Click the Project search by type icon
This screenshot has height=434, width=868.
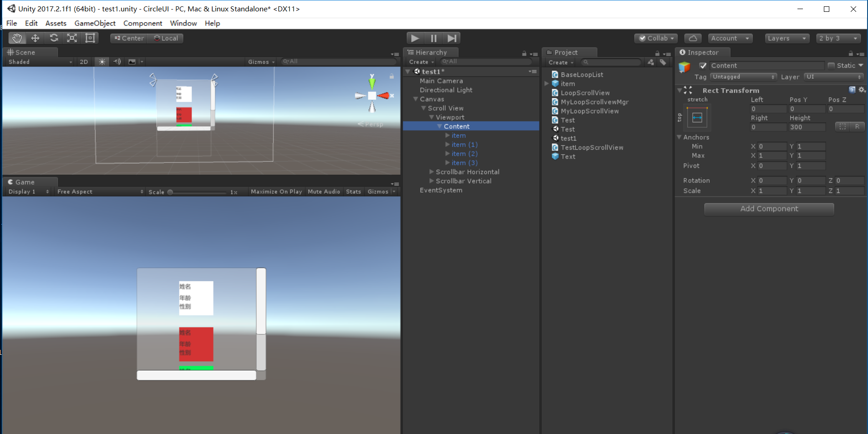coord(651,62)
